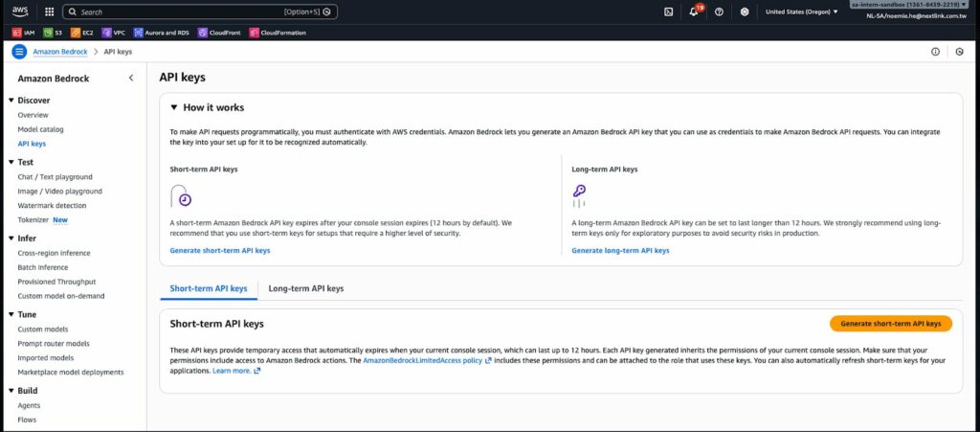This screenshot has height=432, width=980.
Task: Collapse the How it works section
Action: click(174, 107)
